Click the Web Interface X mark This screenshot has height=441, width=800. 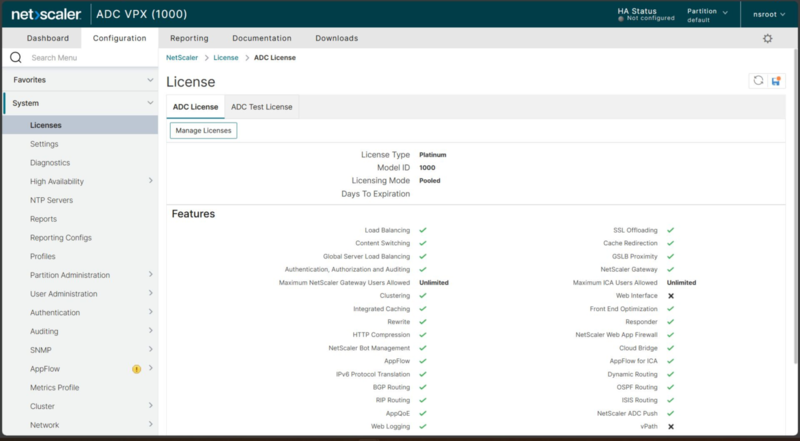point(671,296)
